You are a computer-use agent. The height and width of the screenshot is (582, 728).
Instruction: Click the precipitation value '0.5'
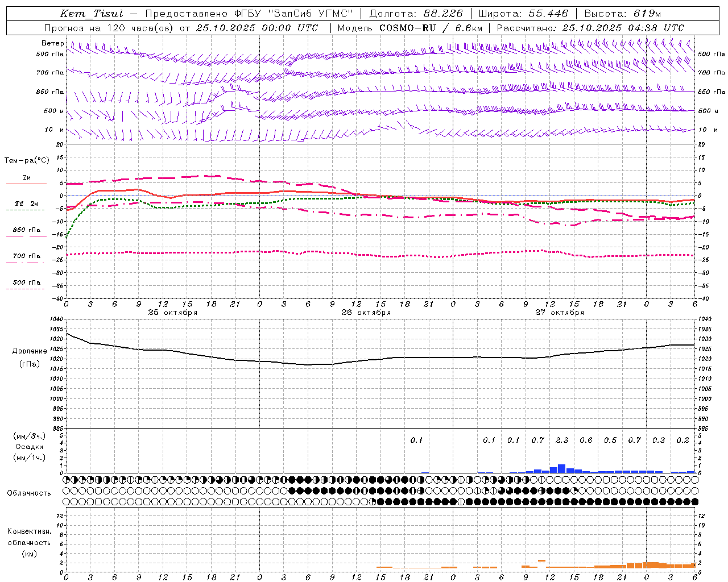pyautogui.click(x=610, y=440)
